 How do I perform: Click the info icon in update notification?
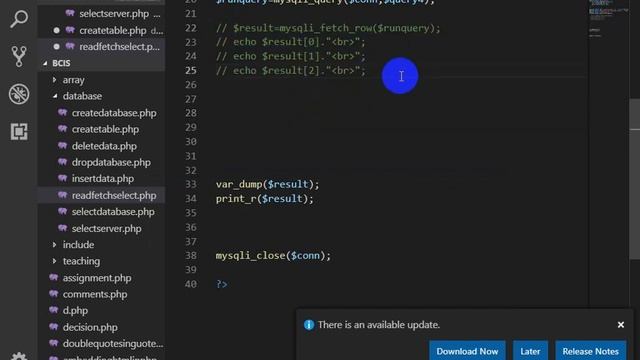tap(309, 325)
